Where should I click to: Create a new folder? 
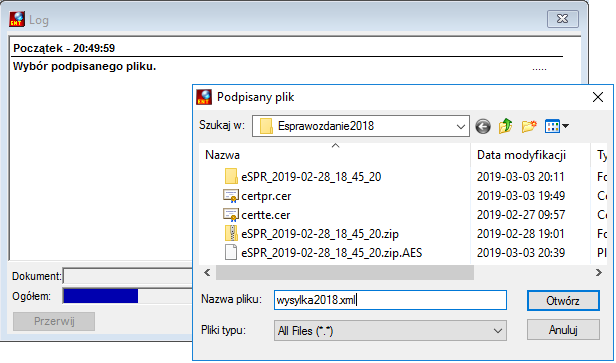(529, 126)
